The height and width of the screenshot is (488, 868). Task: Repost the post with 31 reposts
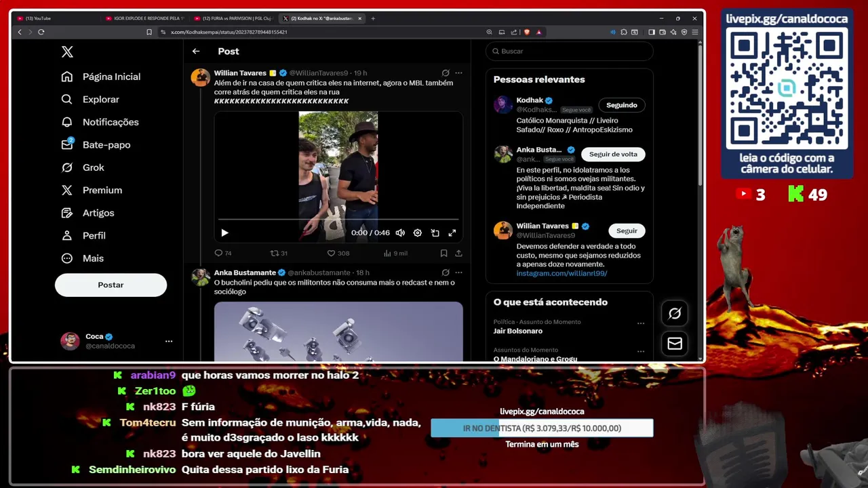pos(279,253)
